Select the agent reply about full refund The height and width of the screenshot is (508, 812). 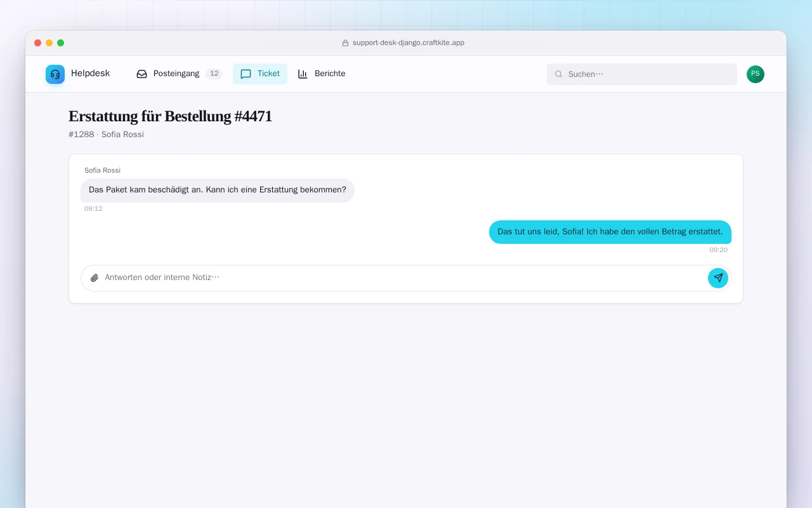coord(610,232)
